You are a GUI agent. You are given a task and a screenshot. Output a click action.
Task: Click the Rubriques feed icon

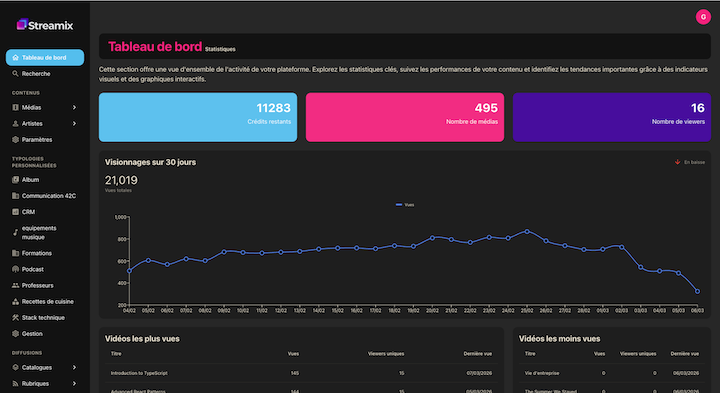point(16,383)
